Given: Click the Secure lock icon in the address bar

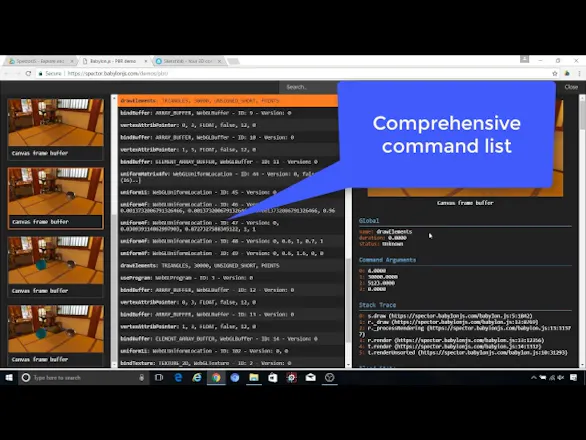Looking at the screenshot, I should point(40,74).
